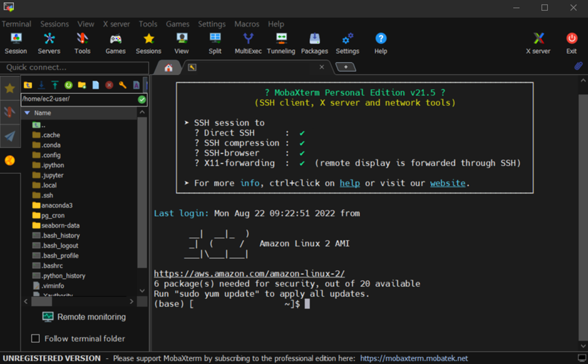Select the .cache folder
Image resolution: width=588 pixels, height=364 pixels.
point(46,135)
